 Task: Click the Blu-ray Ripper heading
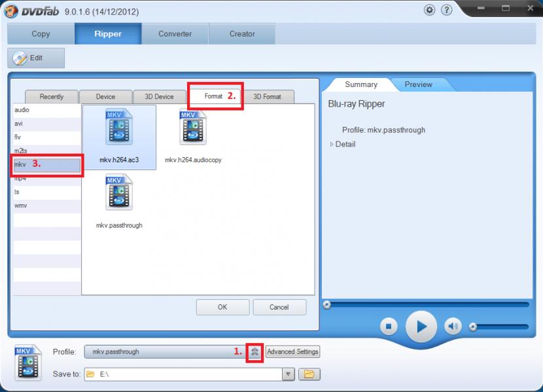(357, 104)
